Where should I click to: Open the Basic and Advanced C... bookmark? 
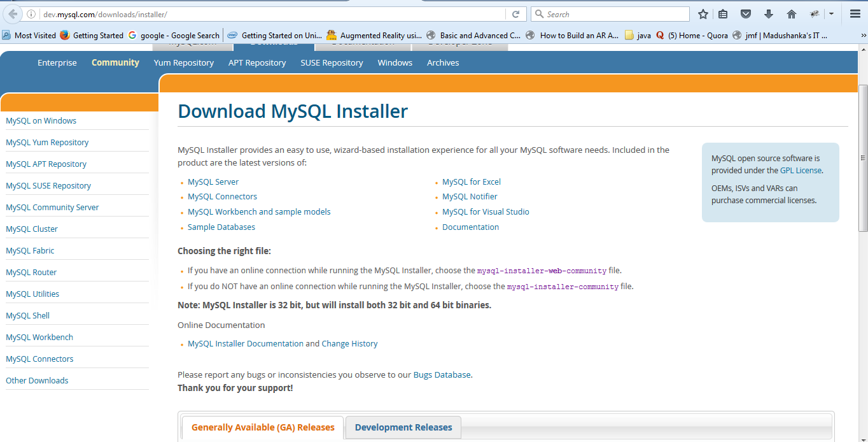click(474, 36)
